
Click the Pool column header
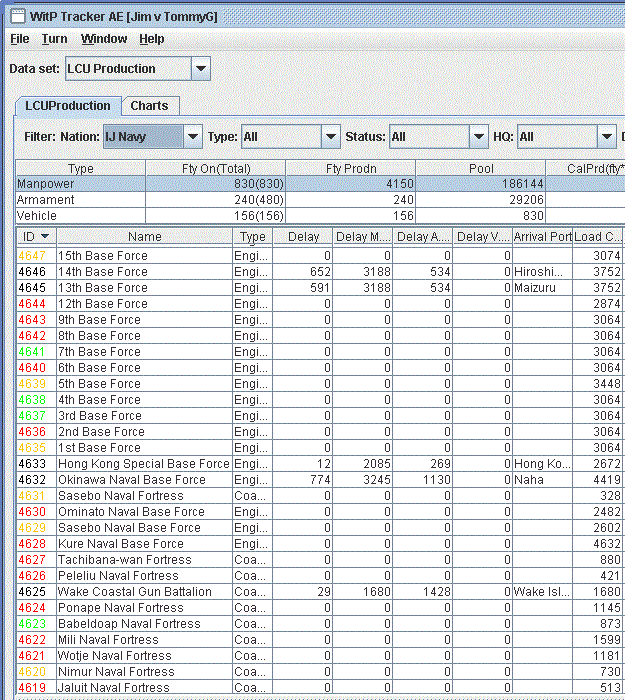point(481,168)
